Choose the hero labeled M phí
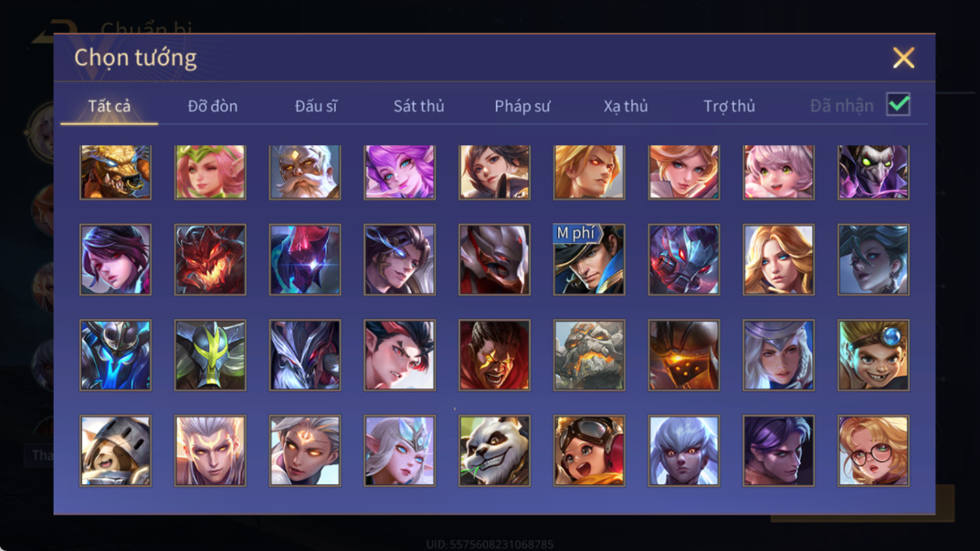The height and width of the screenshot is (551, 980). click(589, 260)
